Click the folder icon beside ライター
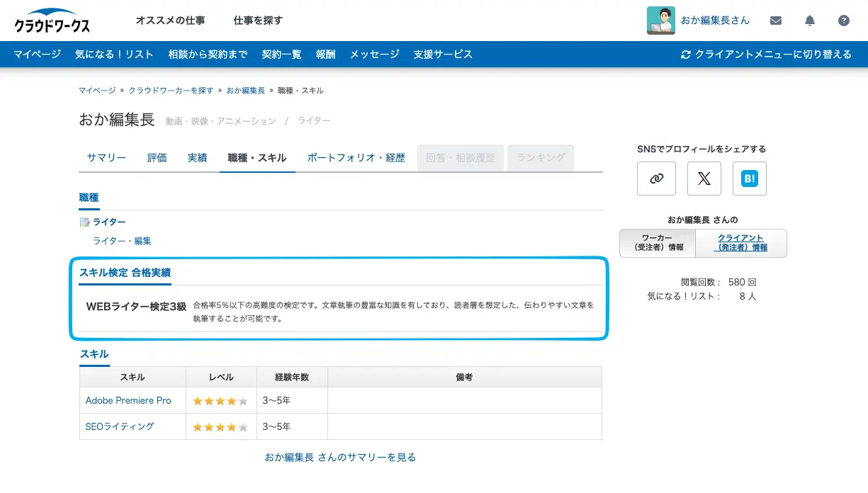 (84, 221)
